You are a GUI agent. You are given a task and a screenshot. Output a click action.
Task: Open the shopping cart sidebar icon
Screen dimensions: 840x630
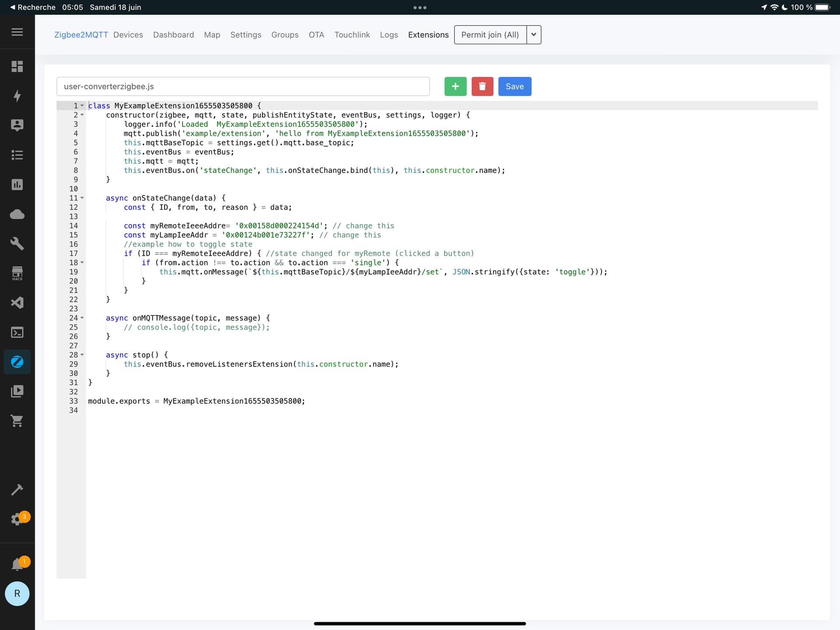point(17,421)
